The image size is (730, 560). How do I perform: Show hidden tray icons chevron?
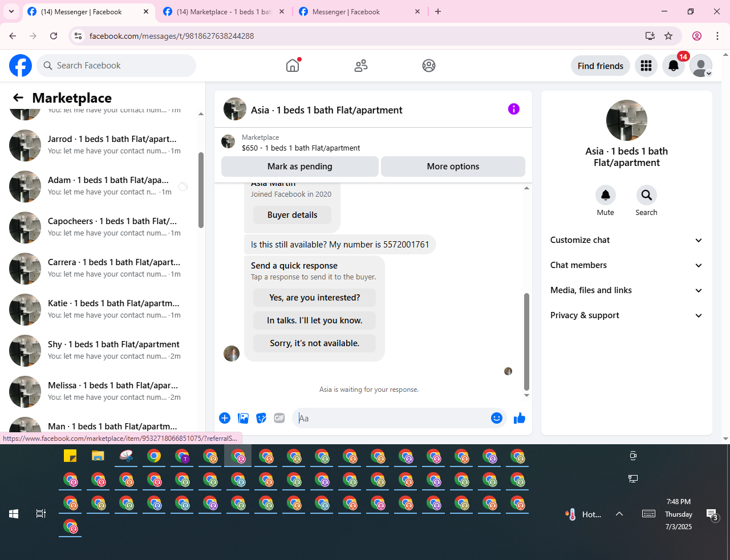(x=619, y=514)
